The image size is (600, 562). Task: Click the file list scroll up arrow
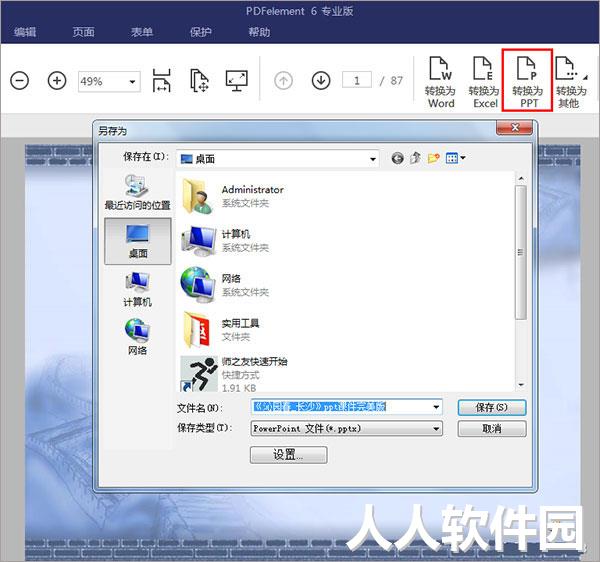(x=521, y=178)
